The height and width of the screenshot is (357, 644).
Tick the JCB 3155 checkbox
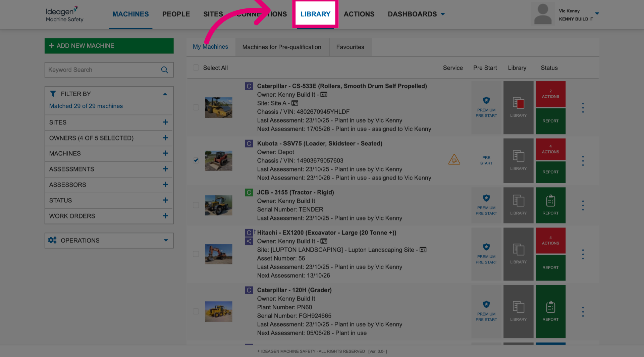click(x=196, y=205)
